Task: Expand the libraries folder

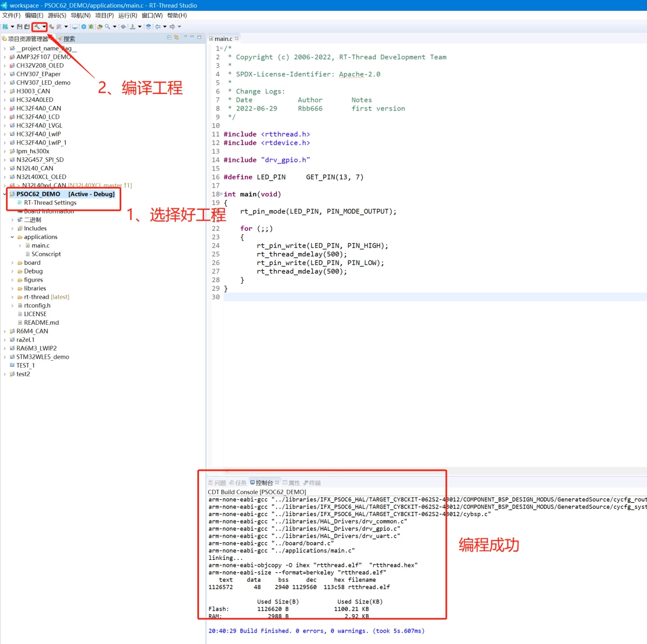Action: (12, 289)
